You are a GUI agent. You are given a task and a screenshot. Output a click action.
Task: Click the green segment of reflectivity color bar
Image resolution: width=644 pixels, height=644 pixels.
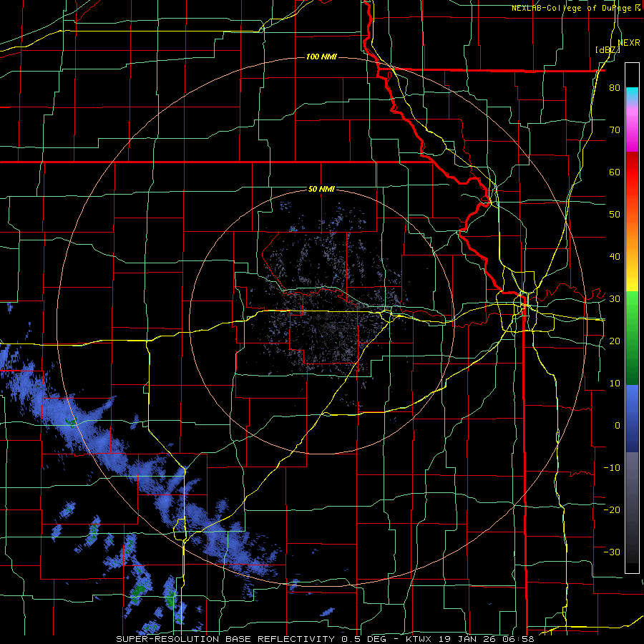632,338
